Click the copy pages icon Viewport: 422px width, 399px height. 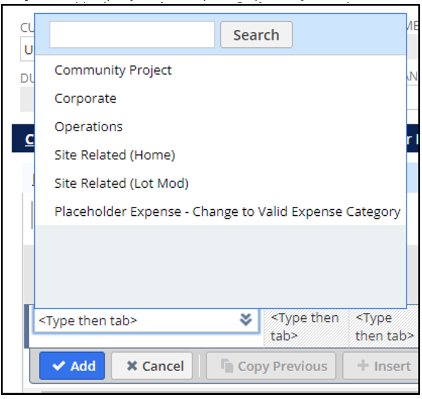(227, 366)
